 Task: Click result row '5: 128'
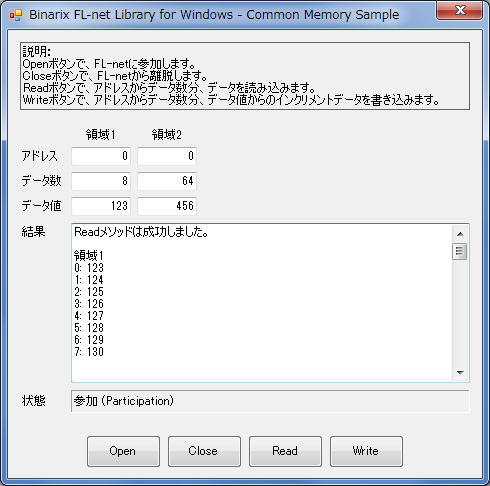[x=89, y=328]
